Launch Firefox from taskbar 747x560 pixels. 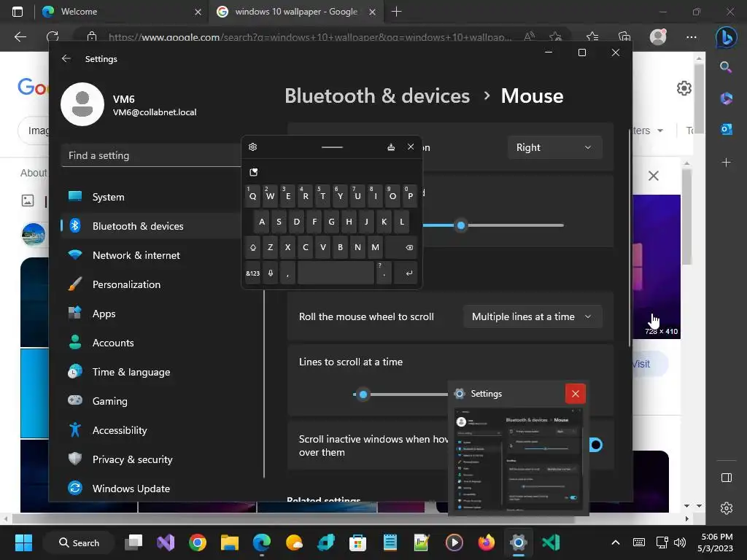click(x=486, y=542)
